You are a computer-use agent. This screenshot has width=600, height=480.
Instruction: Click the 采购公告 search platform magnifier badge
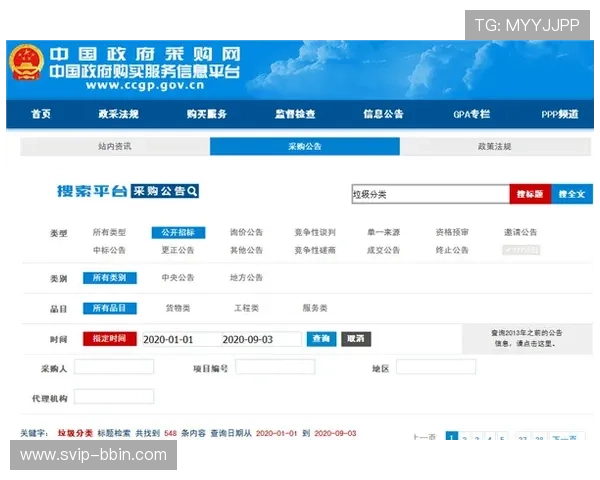coord(165,191)
